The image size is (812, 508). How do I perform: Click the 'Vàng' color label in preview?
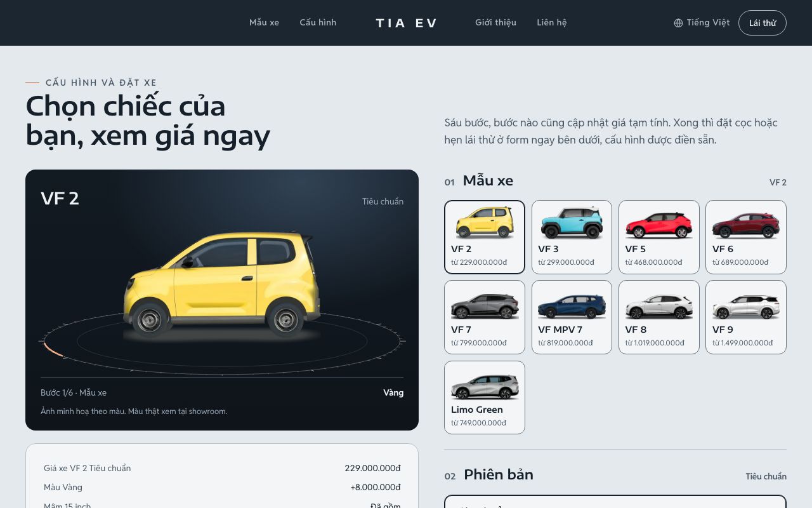click(x=393, y=392)
